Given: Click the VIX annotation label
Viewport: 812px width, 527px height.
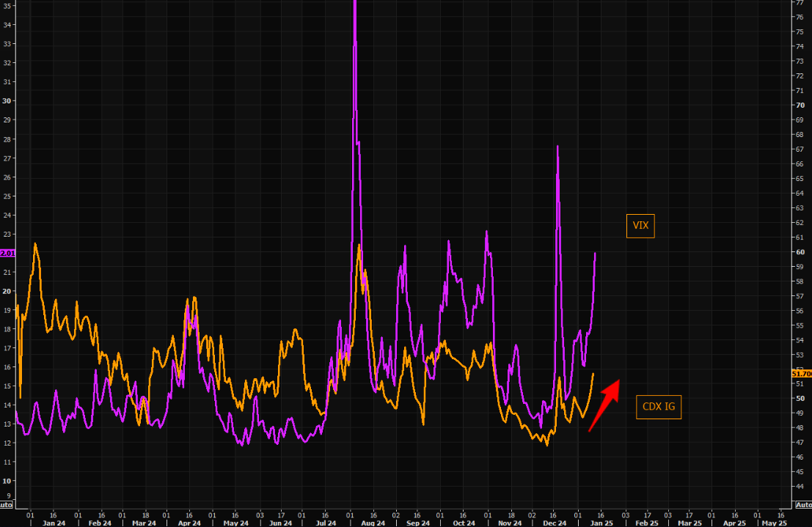Looking at the screenshot, I should (x=640, y=226).
